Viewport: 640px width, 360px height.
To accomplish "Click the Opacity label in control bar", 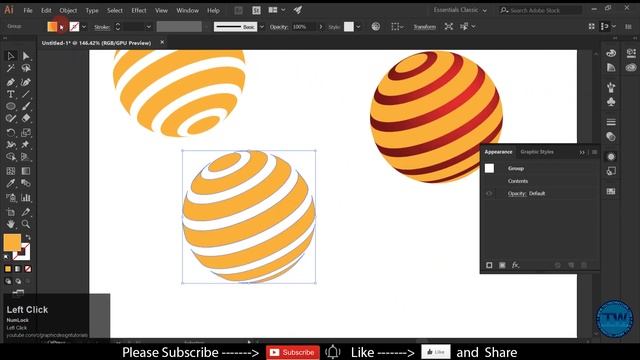I will (x=279, y=27).
